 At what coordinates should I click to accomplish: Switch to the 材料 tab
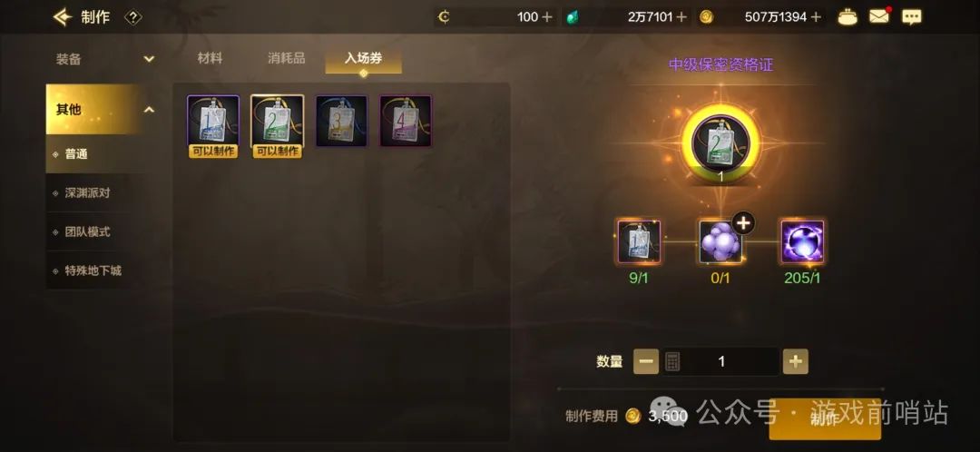click(x=210, y=58)
